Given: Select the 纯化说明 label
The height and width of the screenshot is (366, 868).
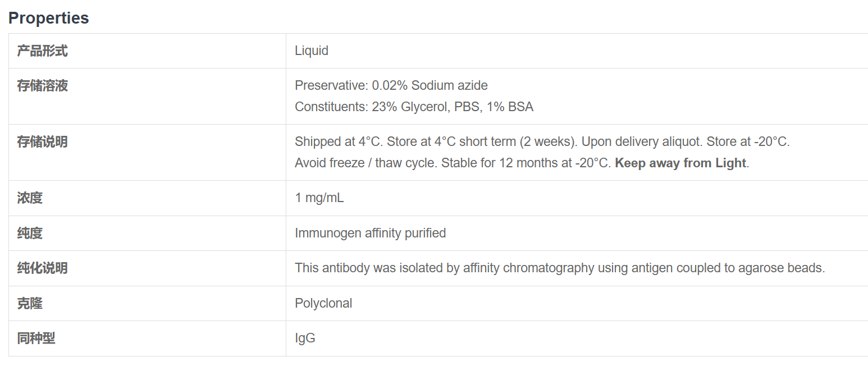Looking at the screenshot, I should pos(42,268).
